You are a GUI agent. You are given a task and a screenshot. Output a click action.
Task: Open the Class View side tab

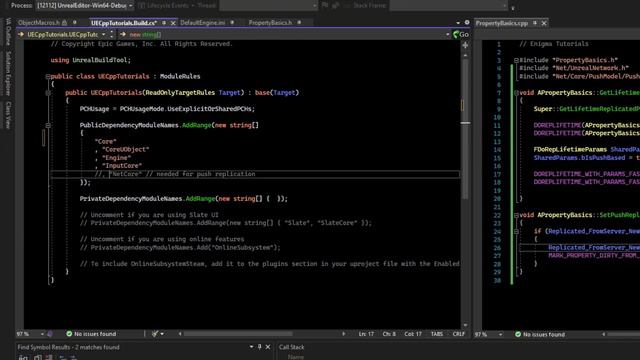(x=8, y=115)
